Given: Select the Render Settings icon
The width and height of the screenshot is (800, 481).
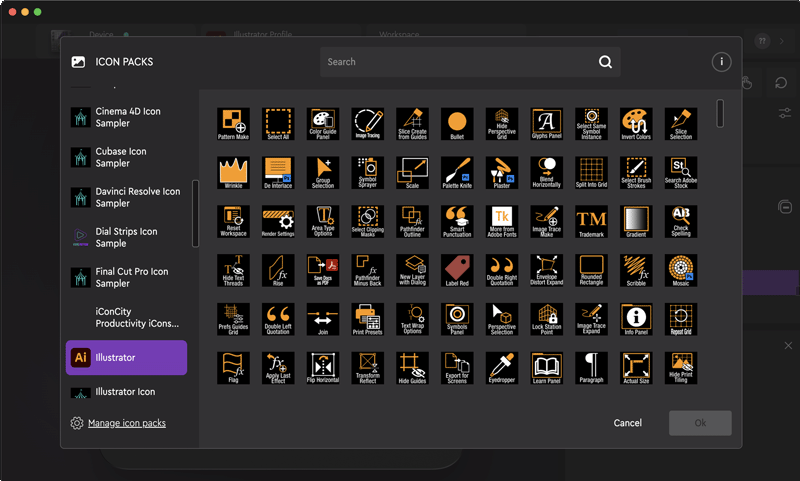Looking at the screenshot, I should [x=278, y=221].
